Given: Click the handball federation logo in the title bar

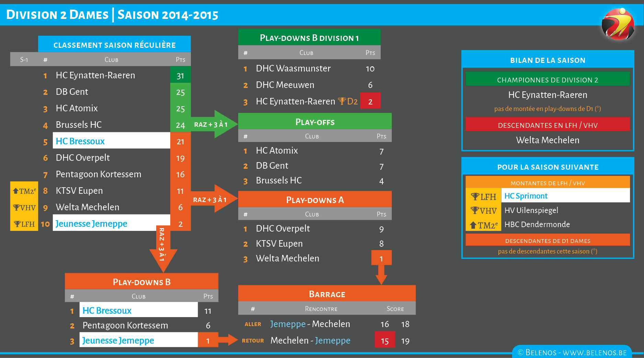Looking at the screenshot, I should 618,24.
